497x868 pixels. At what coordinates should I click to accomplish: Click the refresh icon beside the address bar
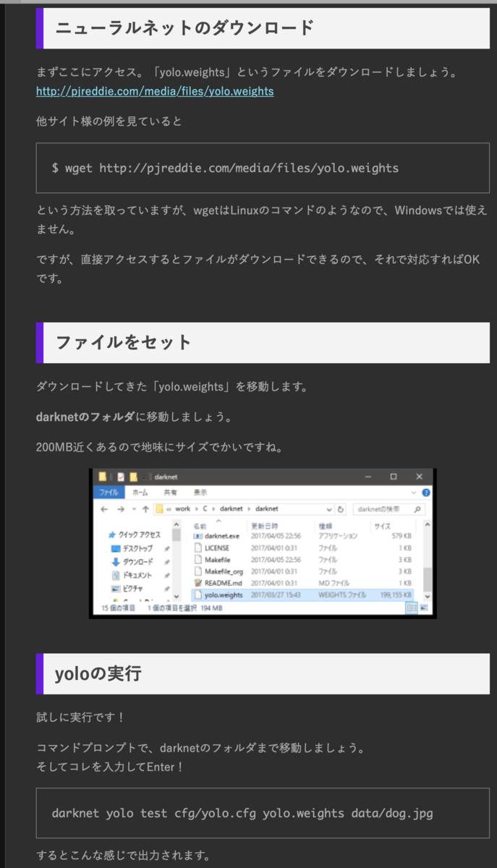pos(340,509)
